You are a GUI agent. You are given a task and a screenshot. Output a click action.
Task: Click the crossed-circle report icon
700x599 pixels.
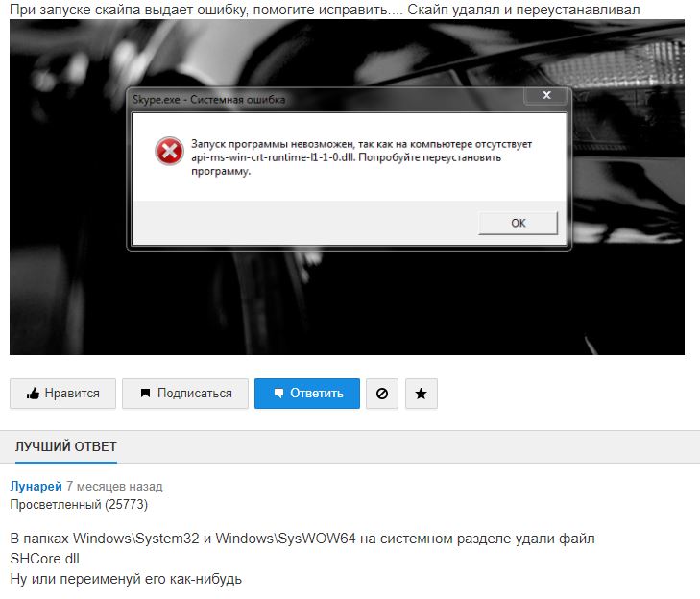coord(382,394)
